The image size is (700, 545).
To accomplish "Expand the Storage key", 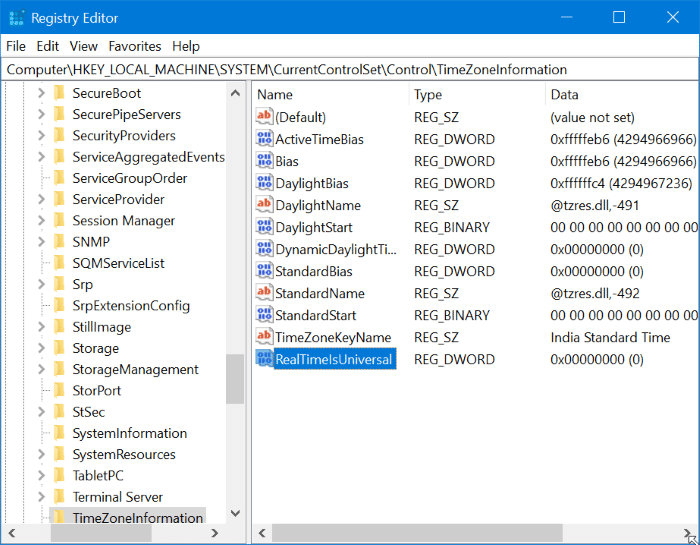I will point(42,348).
